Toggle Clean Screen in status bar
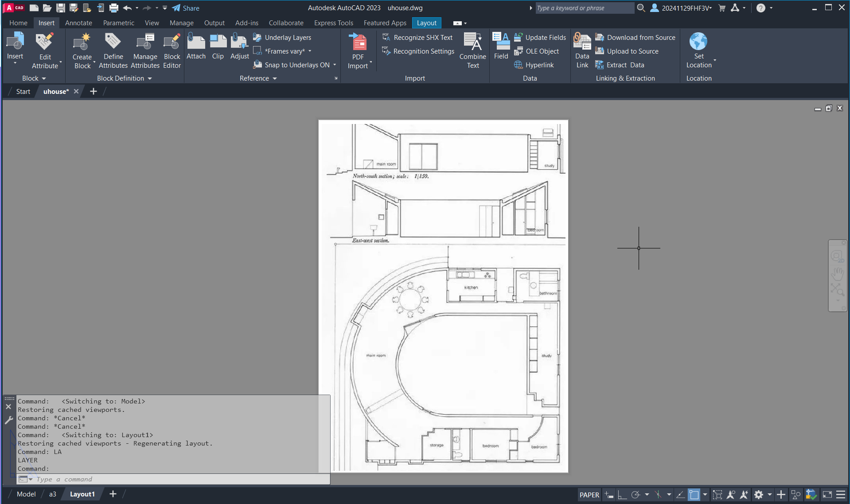The image size is (850, 504). tap(827, 495)
